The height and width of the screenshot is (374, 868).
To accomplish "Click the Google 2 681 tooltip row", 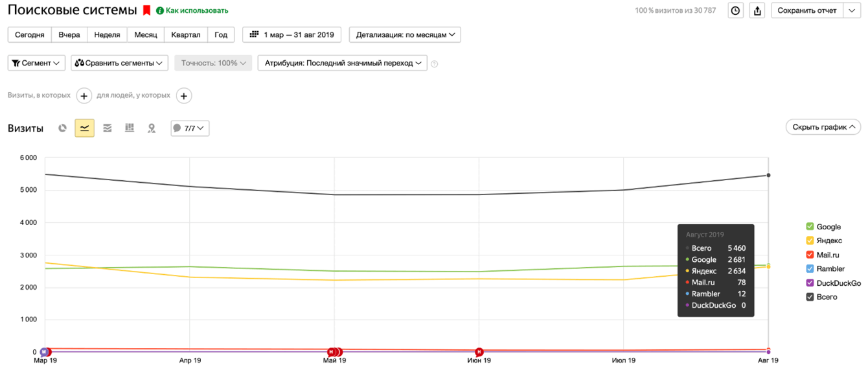I will pyautogui.click(x=716, y=259).
